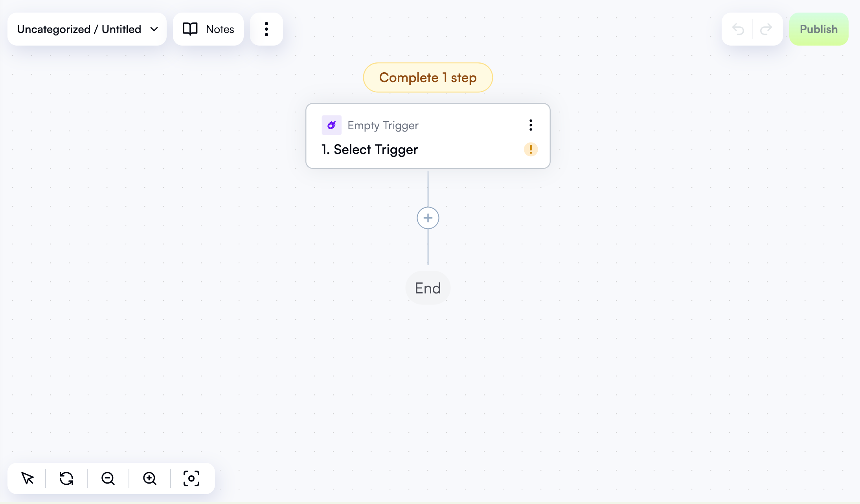
Task: Select the pointer tool in the bottom toolbar
Action: click(27, 478)
